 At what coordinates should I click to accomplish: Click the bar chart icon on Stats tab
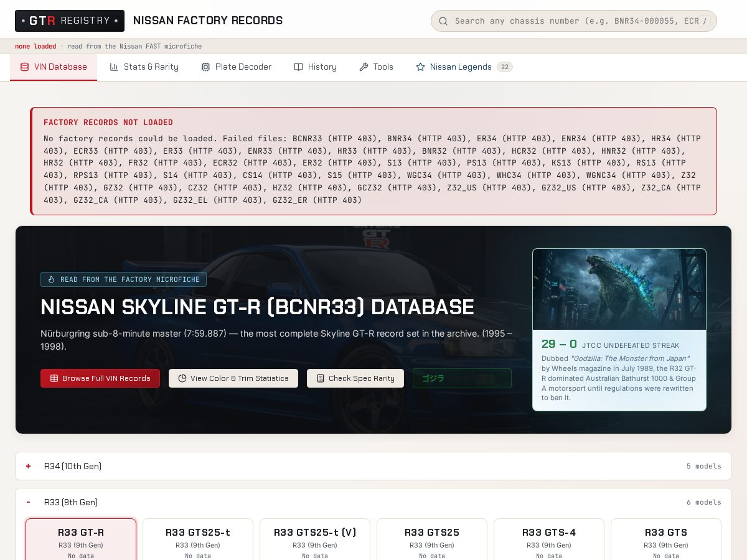tap(114, 67)
